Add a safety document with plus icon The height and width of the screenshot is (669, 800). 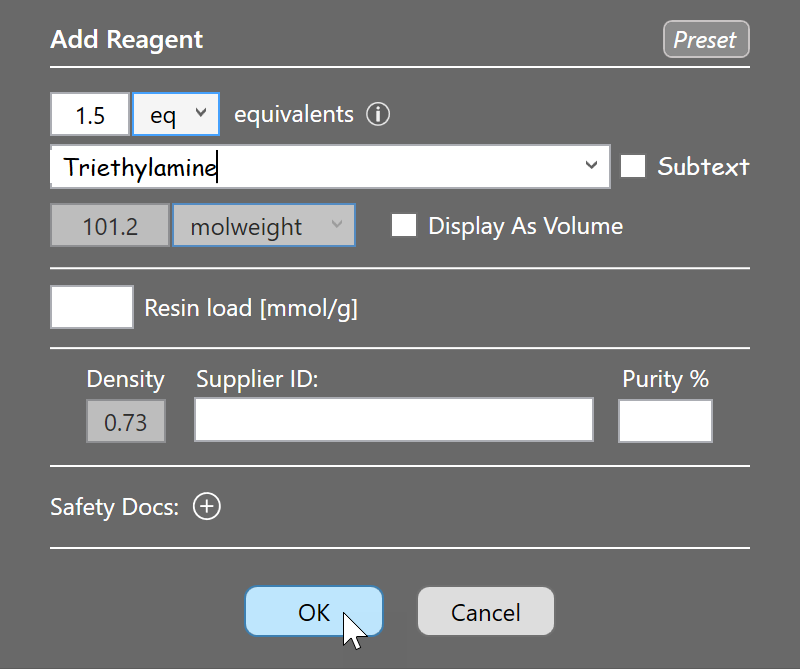pyautogui.click(x=207, y=507)
